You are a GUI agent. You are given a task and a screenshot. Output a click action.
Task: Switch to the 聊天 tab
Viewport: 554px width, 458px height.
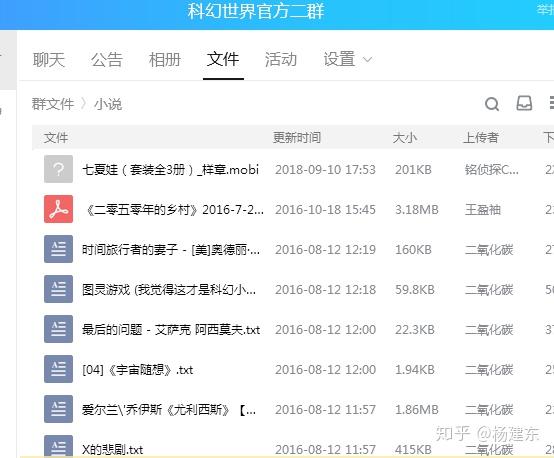point(49,59)
